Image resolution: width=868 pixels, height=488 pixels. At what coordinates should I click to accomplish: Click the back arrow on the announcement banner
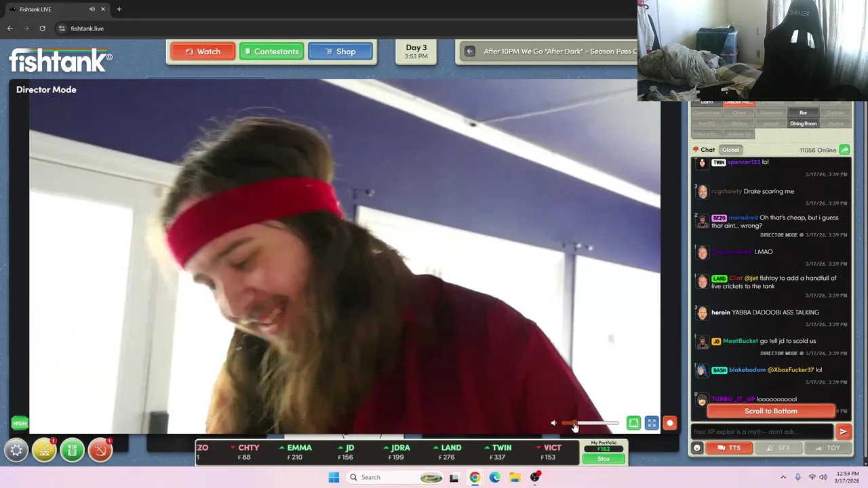pyautogui.click(x=469, y=52)
